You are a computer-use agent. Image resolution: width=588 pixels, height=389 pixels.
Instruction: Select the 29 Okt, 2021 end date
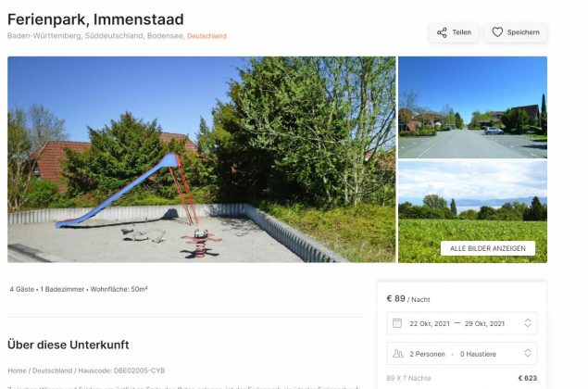coord(484,324)
